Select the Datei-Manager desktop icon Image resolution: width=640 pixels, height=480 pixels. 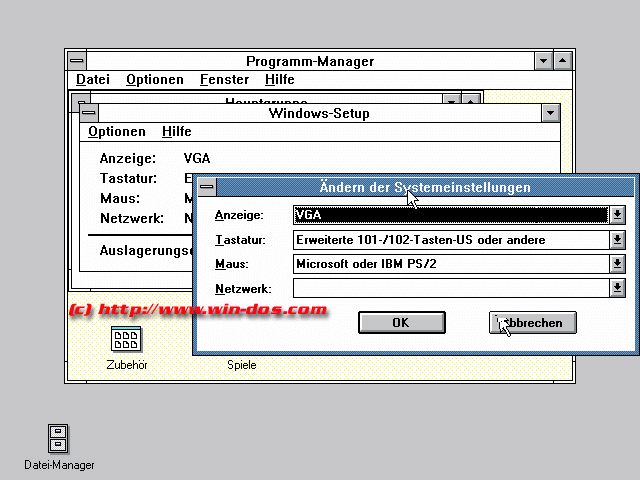point(58,440)
